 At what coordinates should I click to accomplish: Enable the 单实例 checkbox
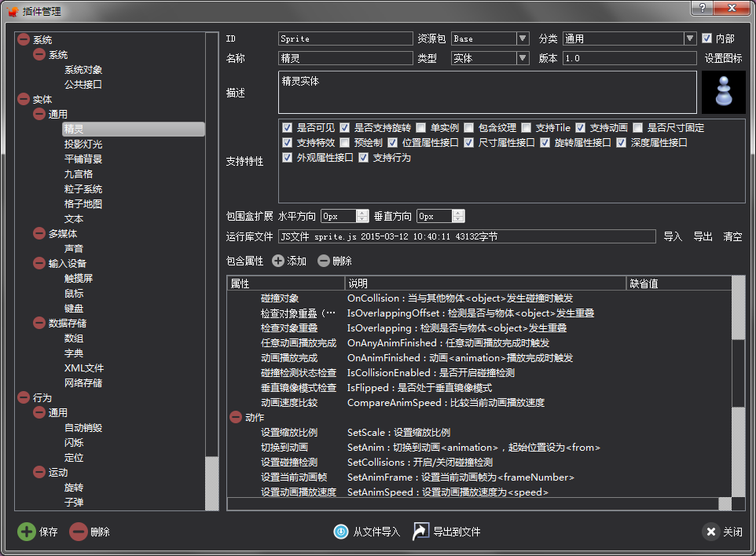point(421,127)
